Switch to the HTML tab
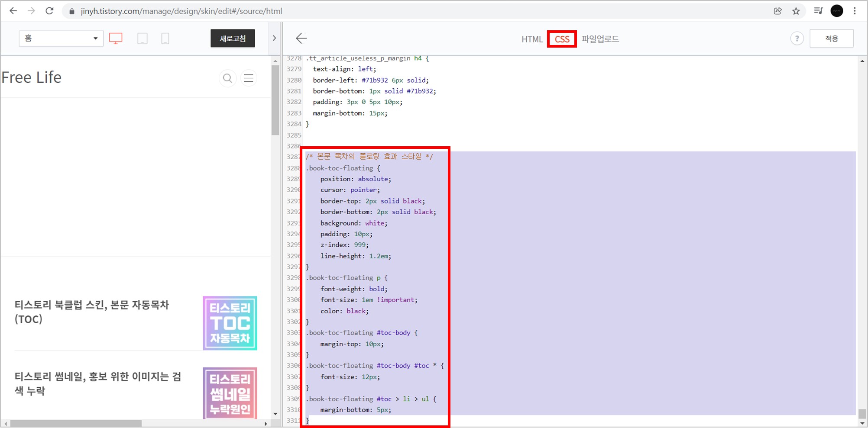 pyautogui.click(x=532, y=39)
